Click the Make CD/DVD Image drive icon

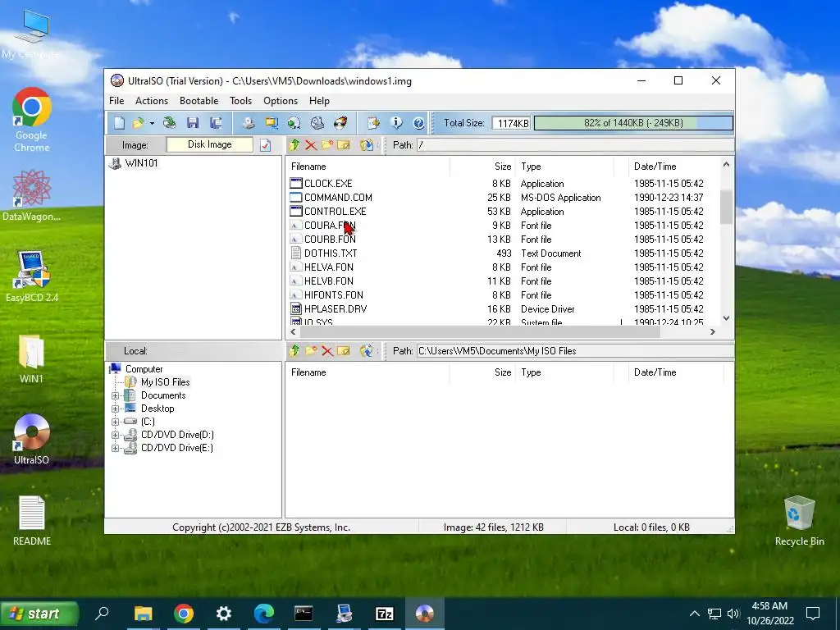click(x=248, y=123)
